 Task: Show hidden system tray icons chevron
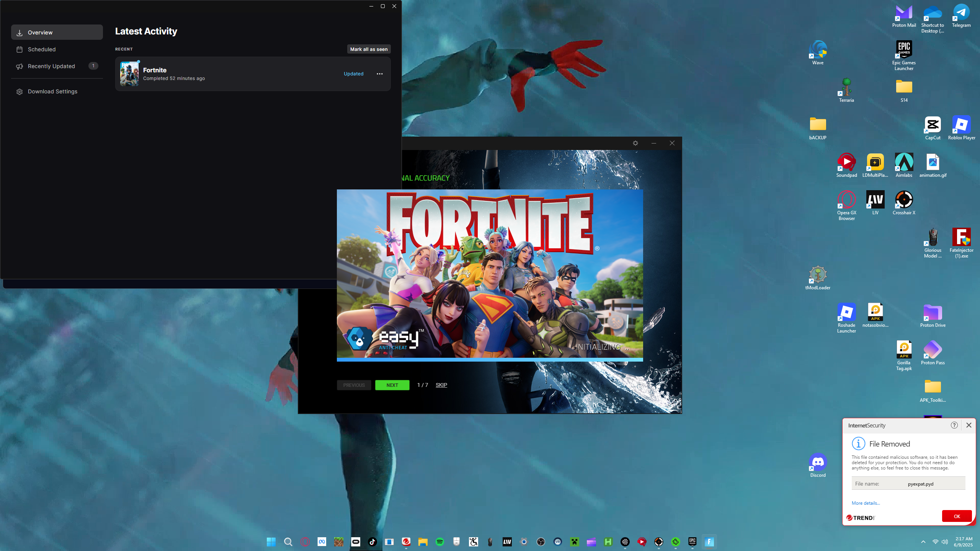tap(923, 542)
